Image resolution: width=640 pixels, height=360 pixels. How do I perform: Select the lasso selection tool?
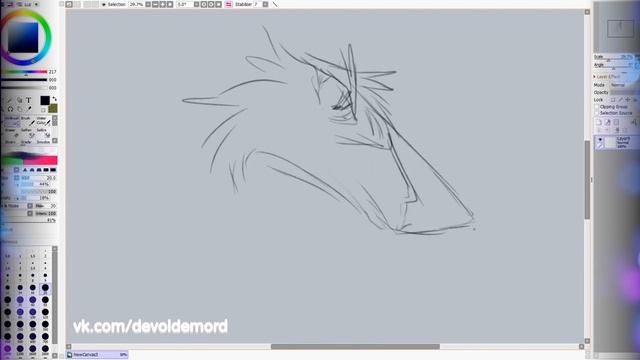coord(11,109)
